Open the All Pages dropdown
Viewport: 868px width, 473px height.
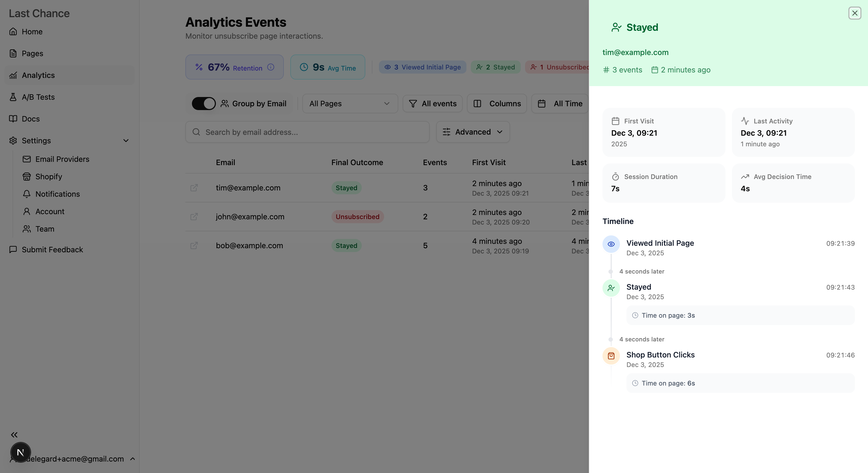click(x=350, y=104)
